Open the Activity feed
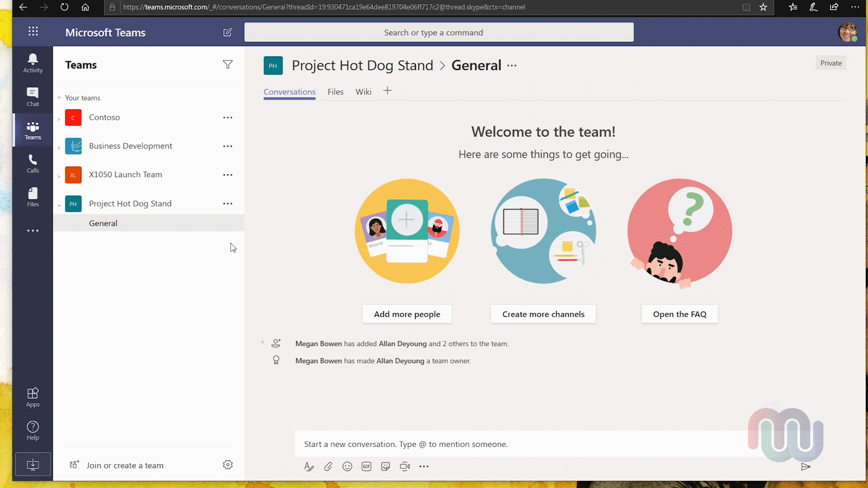The height and width of the screenshot is (488, 868). pyautogui.click(x=33, y=63)
